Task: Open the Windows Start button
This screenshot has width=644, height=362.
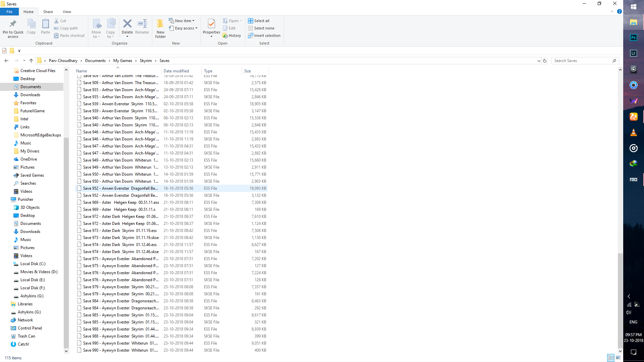Action: tap(633, 6)
